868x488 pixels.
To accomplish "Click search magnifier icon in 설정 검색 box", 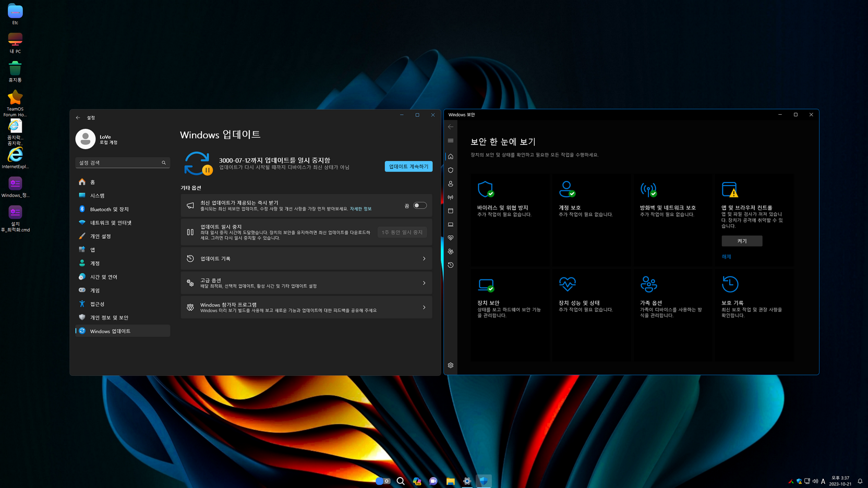I will coord(164,163).
